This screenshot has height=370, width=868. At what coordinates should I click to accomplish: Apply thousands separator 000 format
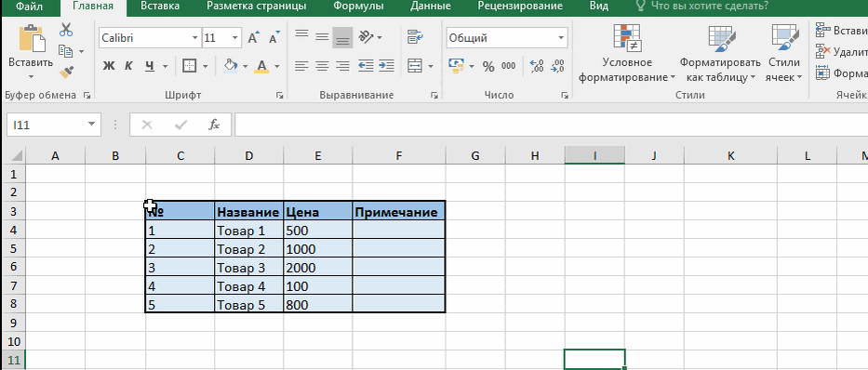pyautogui.click(x=508, y=66)
